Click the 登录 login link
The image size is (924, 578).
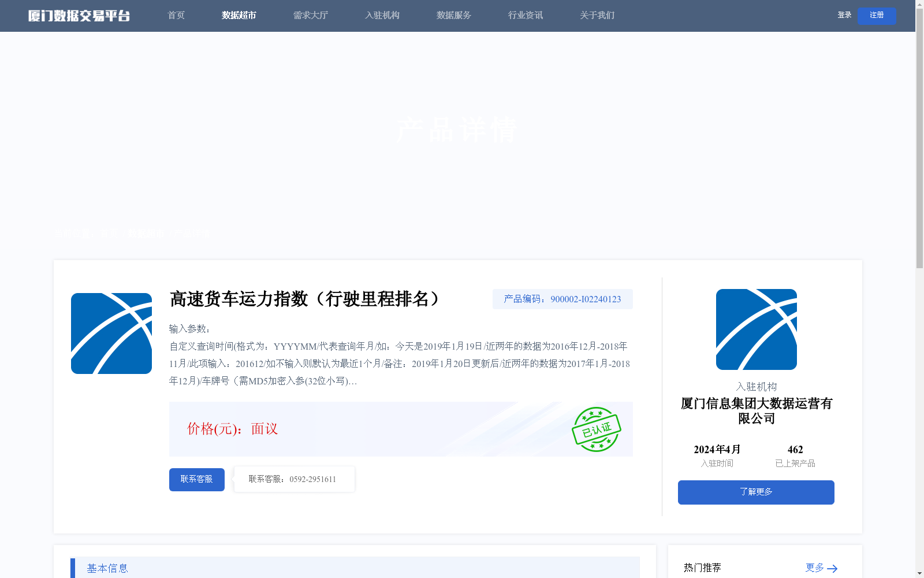pos(844,15)
